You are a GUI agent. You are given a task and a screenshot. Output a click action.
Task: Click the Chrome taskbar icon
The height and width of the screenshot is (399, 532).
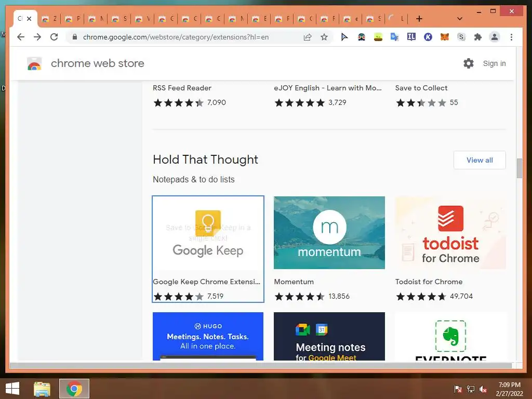74,389
